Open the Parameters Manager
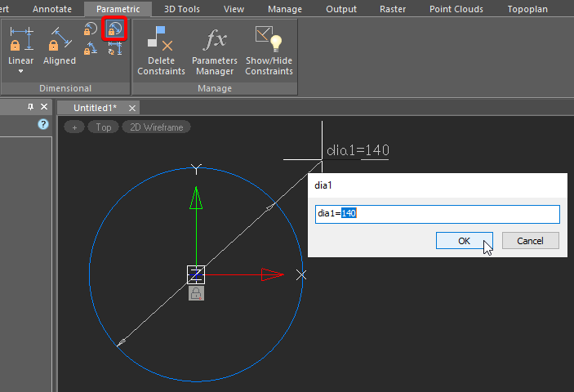 (x=215, y=48)
